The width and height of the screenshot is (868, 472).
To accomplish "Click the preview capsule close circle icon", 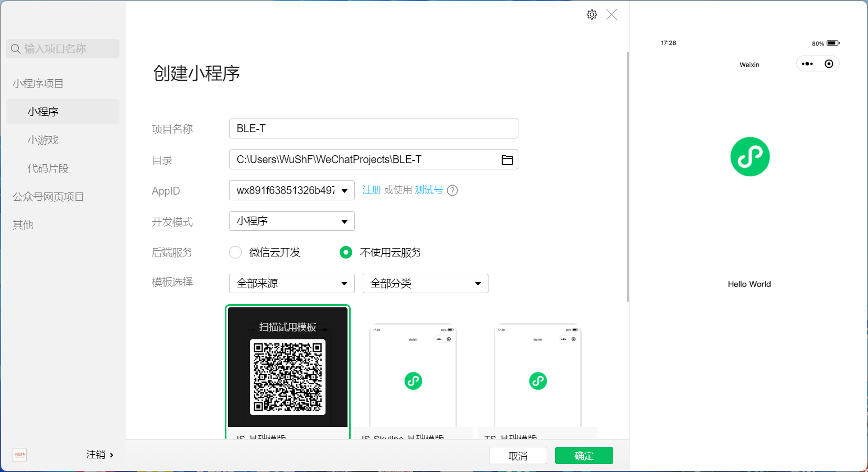I will point(829,64).
